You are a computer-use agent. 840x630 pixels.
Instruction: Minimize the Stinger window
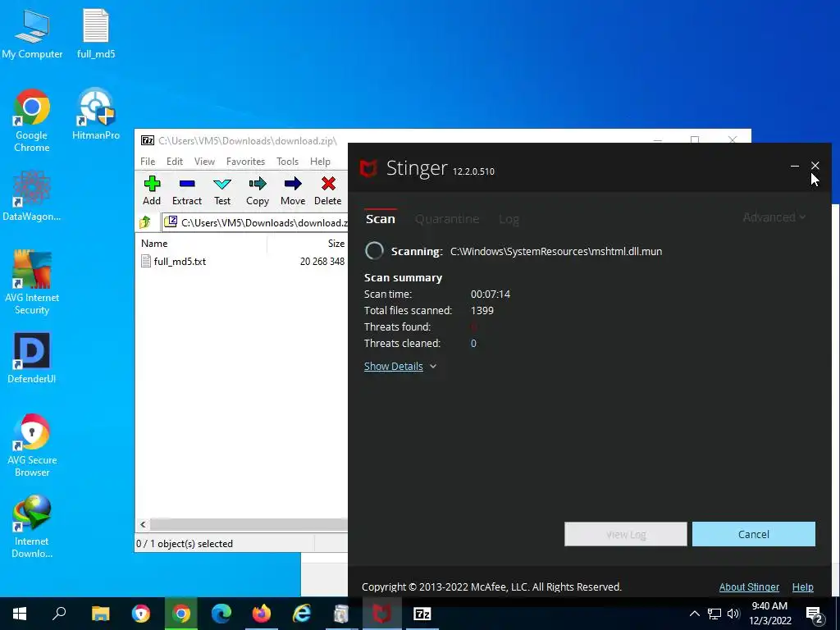(x=795, y=166)
